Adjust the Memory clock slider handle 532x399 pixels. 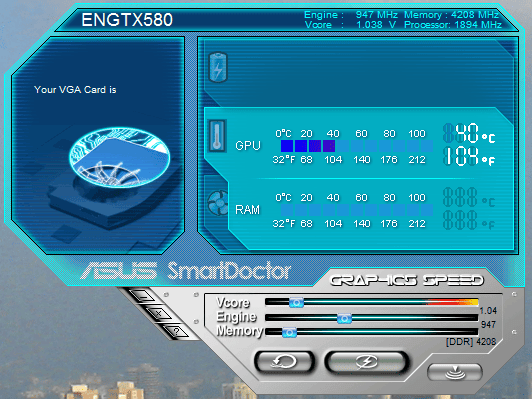coord(289,333)
